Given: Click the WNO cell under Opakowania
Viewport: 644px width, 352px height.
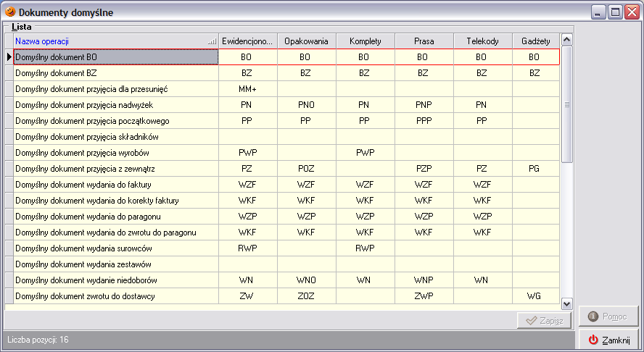Looking at the screenshot, I should (x=307, y=280).
